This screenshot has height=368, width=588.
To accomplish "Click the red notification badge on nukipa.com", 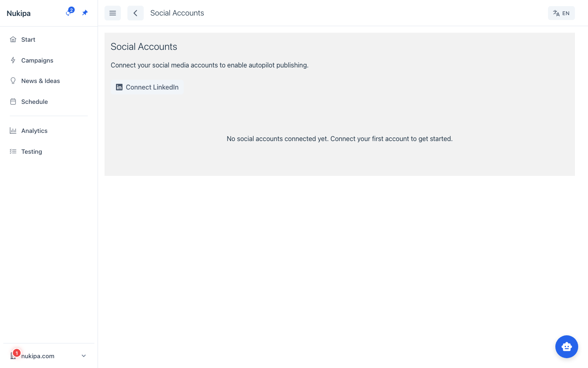I will click(17, 352).
